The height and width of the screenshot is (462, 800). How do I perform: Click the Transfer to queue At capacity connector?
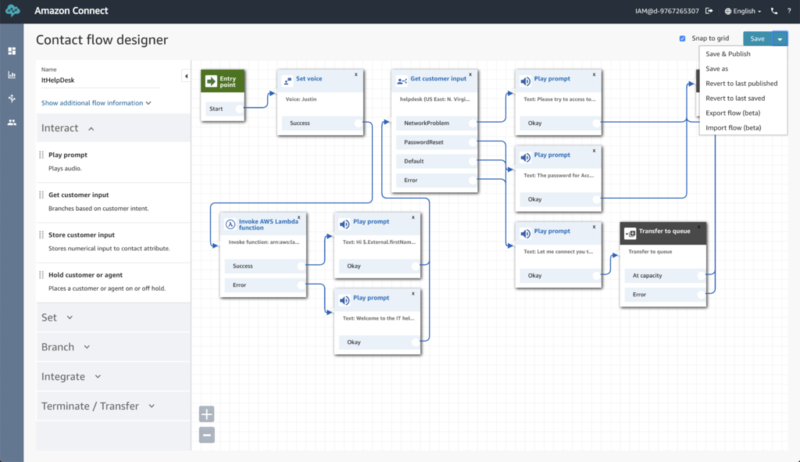click(x=701, y=275)
